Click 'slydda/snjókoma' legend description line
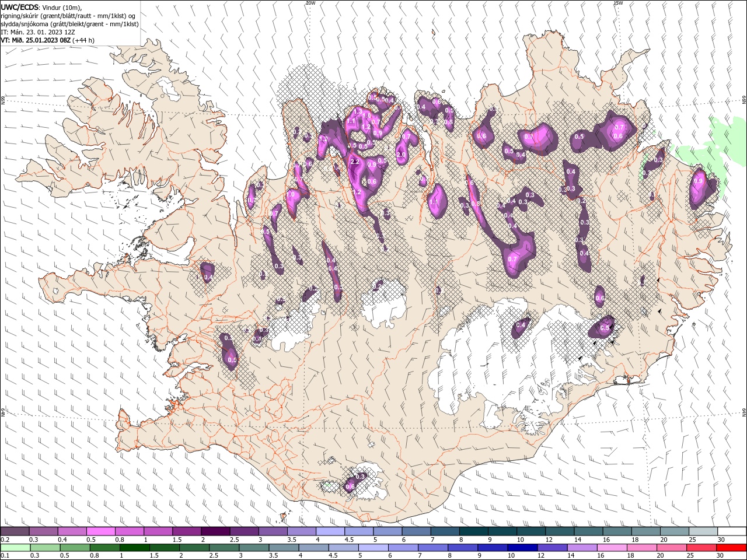Image resolution: width=747 pixels, height=560 pixels. (x=69, y=24)
